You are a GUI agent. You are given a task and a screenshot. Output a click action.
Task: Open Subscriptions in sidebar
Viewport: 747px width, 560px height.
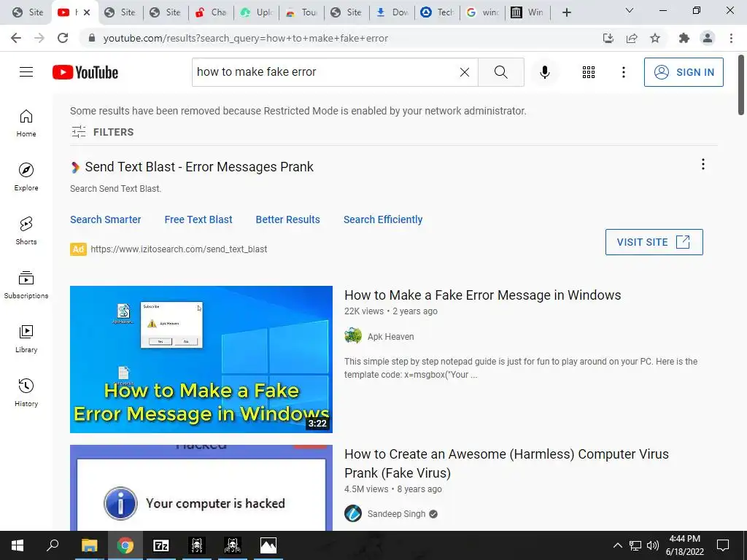click(26, 285)
